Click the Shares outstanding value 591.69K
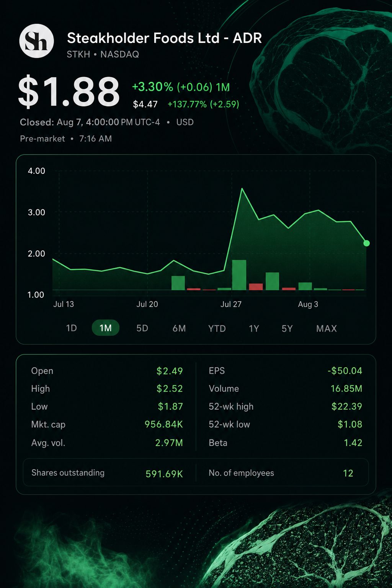The width and height of the screenshot is (392, 588). (164, 474)
